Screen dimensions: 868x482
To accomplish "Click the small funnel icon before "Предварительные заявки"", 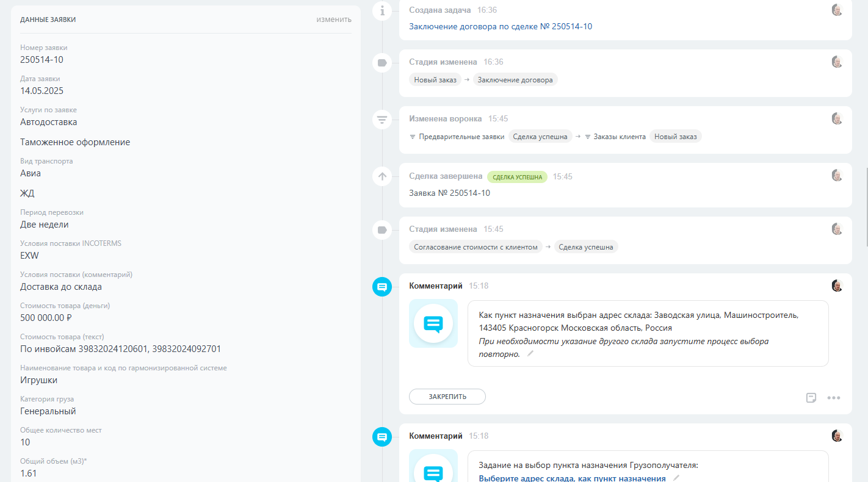I will point(413,137).
